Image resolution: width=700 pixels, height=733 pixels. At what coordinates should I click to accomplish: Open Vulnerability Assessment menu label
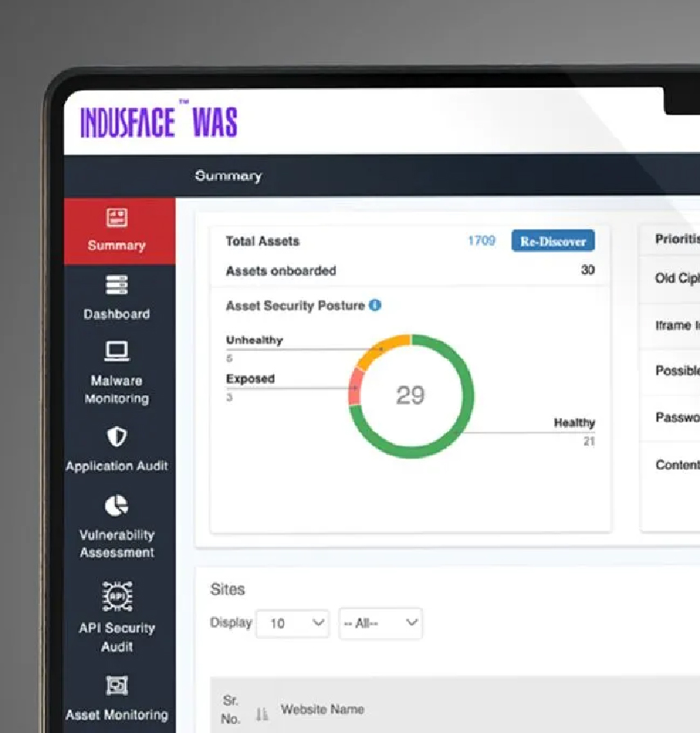[x=117, y=544]
